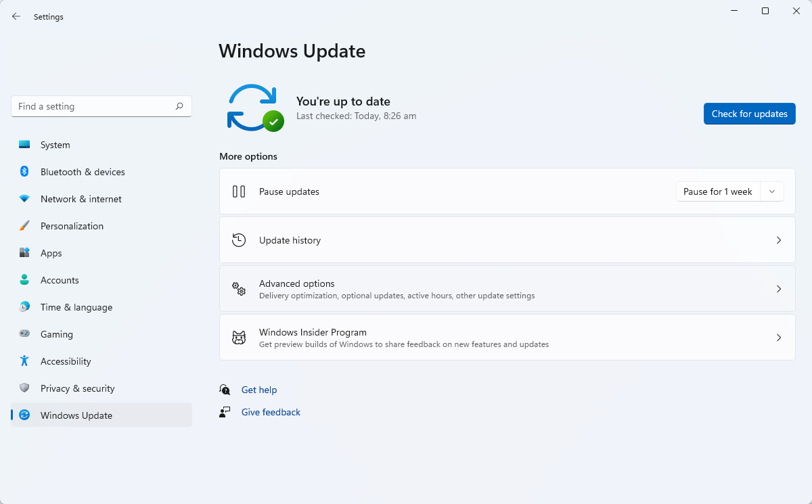Click the Windows Update sync icon in sidebar
The width and height of the screenshot is (812, 504).
coord(24,415)
